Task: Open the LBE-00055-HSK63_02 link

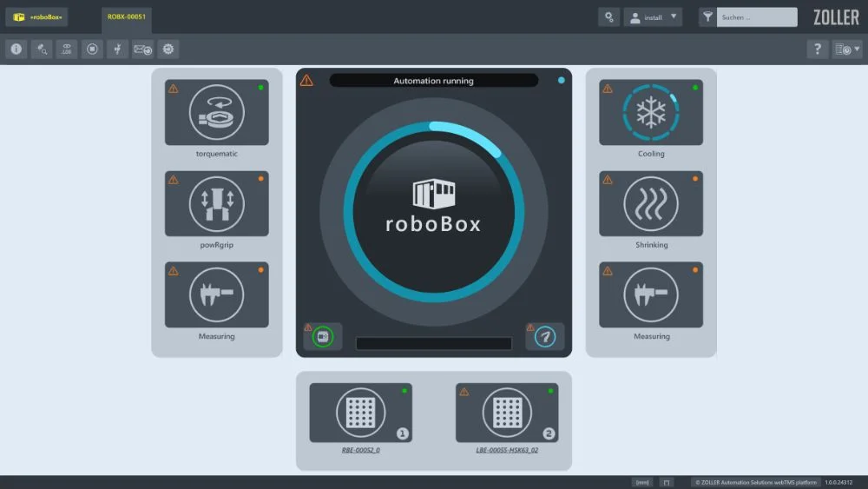Action: [x=507, y=450]
